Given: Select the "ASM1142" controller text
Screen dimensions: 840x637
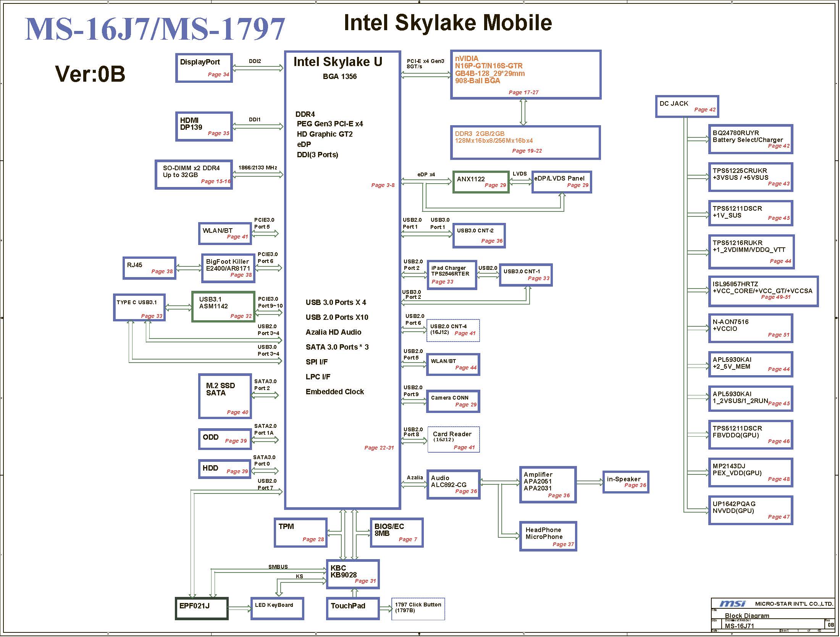Looking at the screenshot, I should [x=213, y=306].
